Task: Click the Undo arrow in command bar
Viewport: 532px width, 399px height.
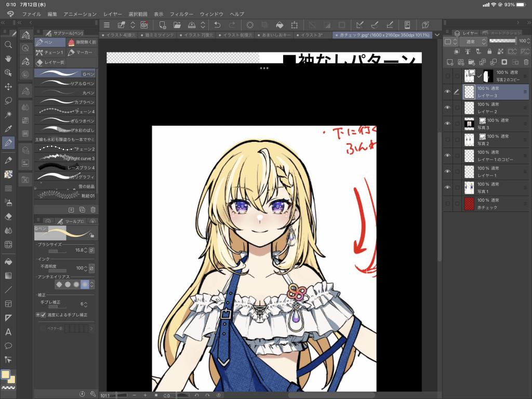Action: [217, 25]
